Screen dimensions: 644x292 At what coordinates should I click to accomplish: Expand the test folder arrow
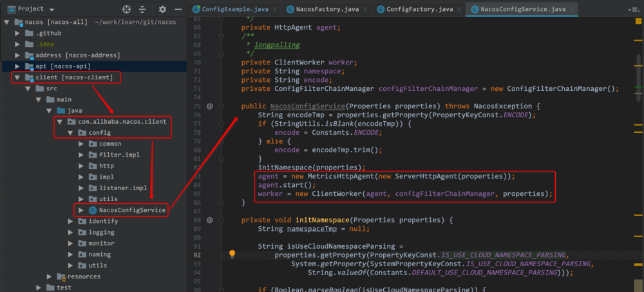point(39,287)
